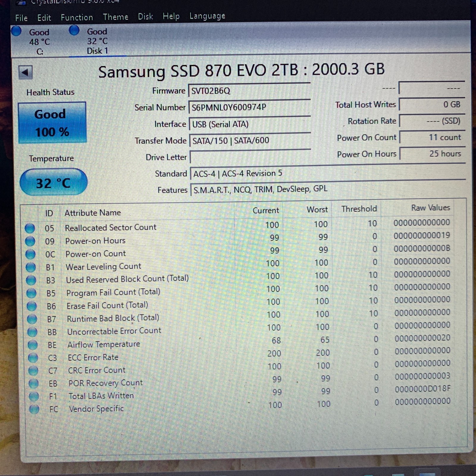The height and width of the screenshot is (476, 476).
Task: Click status icon for Power-on Count row
Action: click(30, 254)
